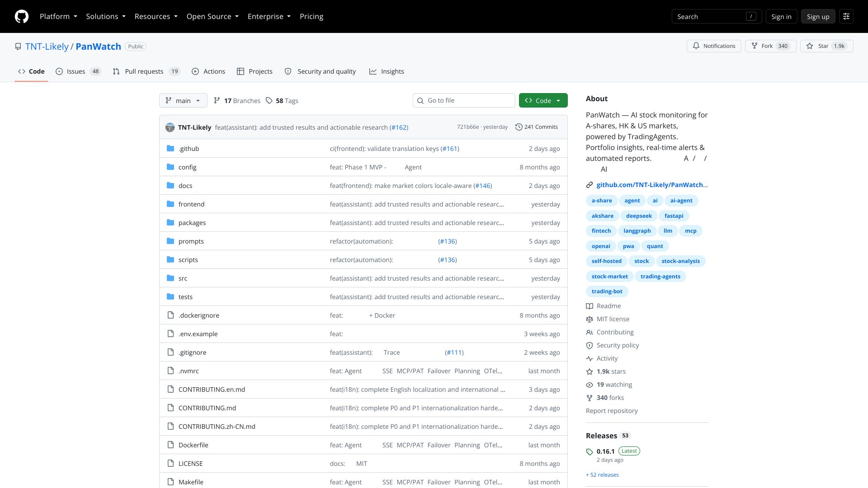Click the scripts folder icon
This screenshot has width=868, height=488.
[170, 259]
